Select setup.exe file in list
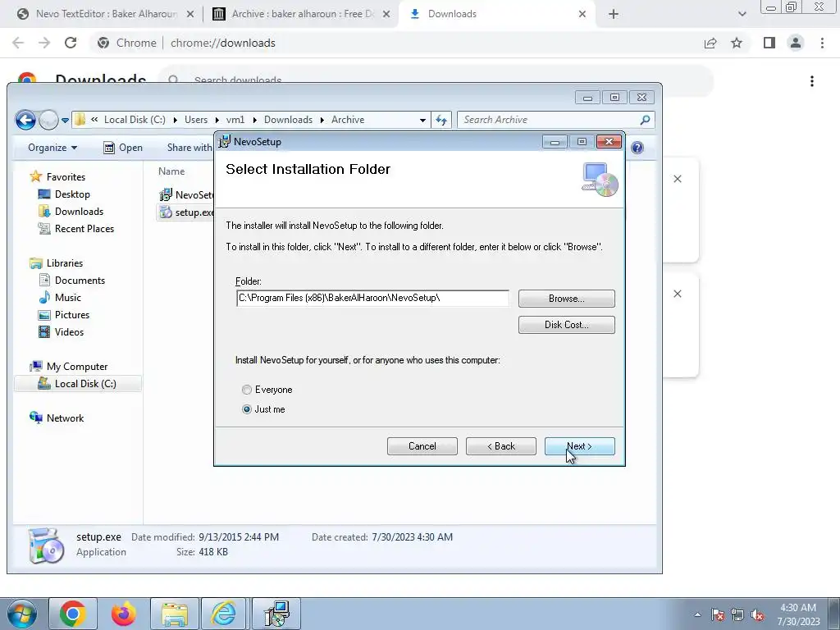 click(186, 212)
